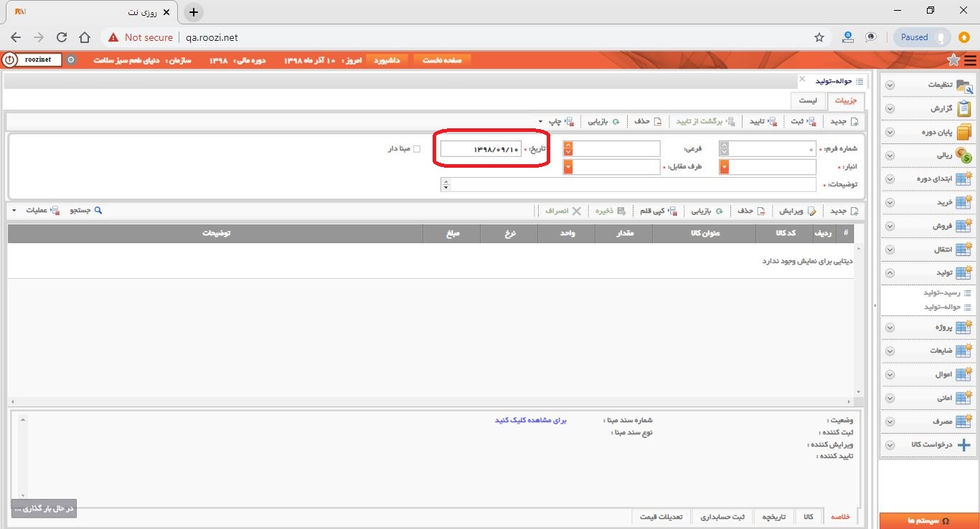This screenshot has width=980, height=529.
Task: Click the ضایعات table icon
Action: [963, 351]
